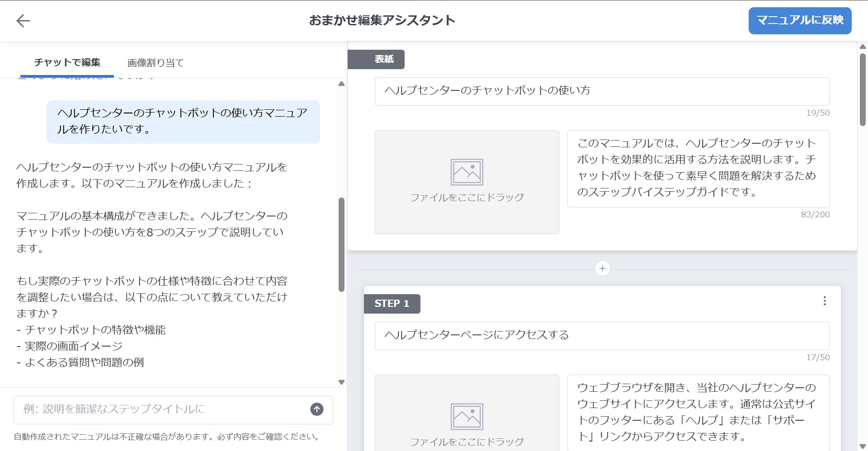868x451 pixels.
Task: Click the cover description text box
Action: click(698, 169)
